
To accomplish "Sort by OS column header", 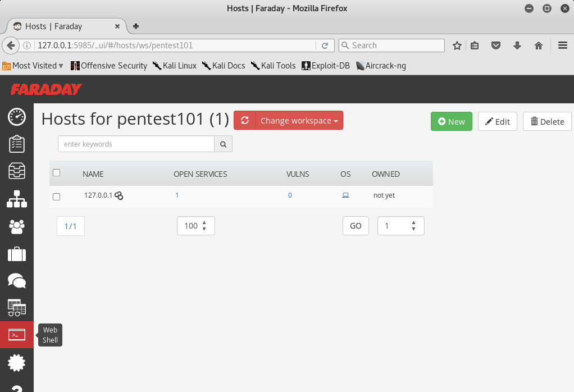I will pyautogui.click(x=345, y=174).
